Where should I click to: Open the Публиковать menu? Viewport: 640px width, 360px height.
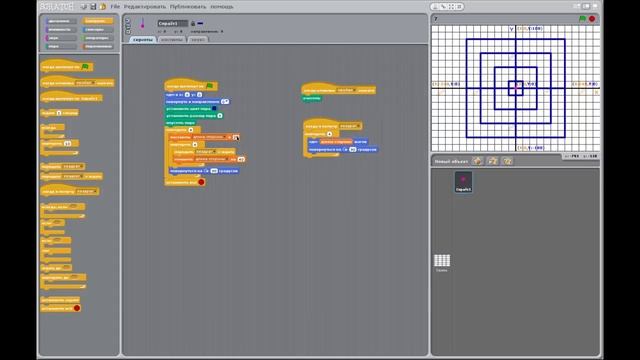[188, 7]
